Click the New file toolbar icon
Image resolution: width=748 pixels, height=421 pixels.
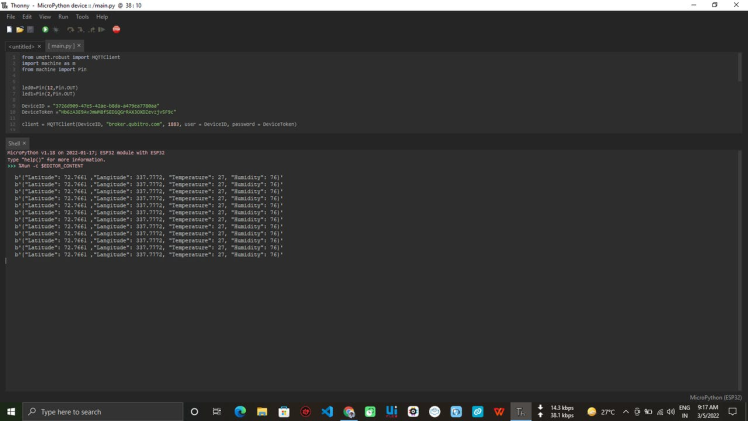tap(9, 29)
